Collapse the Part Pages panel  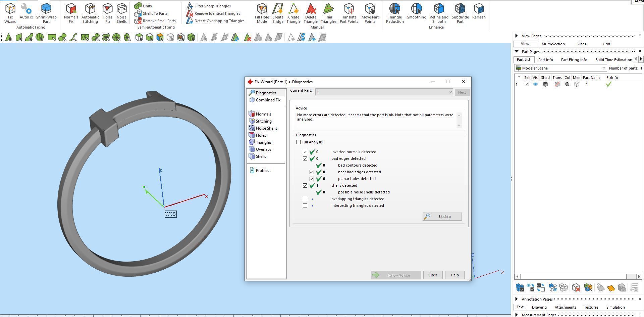click(517, 51)
